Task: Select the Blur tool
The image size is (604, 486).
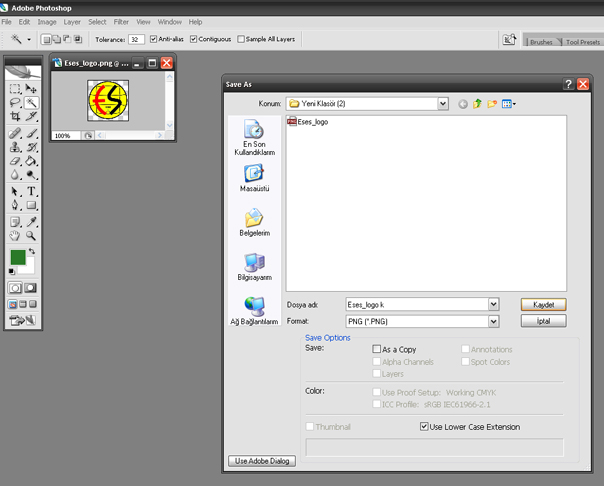Action: (15, 175)
